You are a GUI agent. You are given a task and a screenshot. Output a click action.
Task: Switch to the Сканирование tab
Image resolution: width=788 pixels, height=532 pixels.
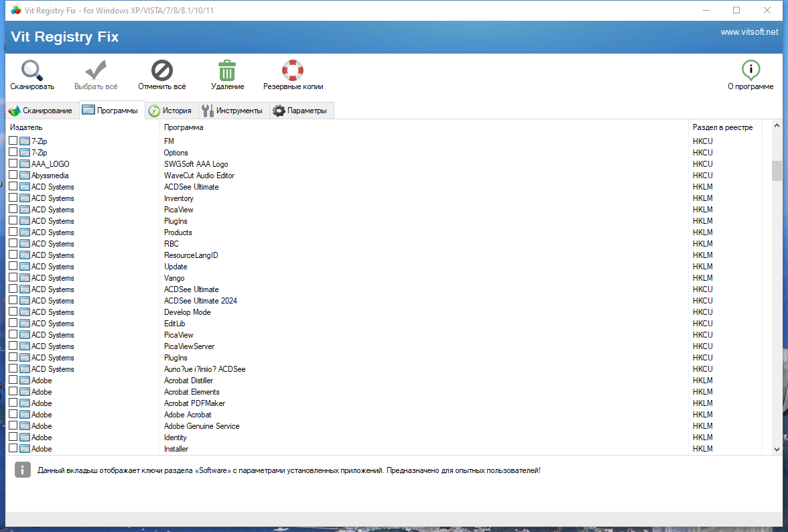pyautogui.click(x=42, y=111)
